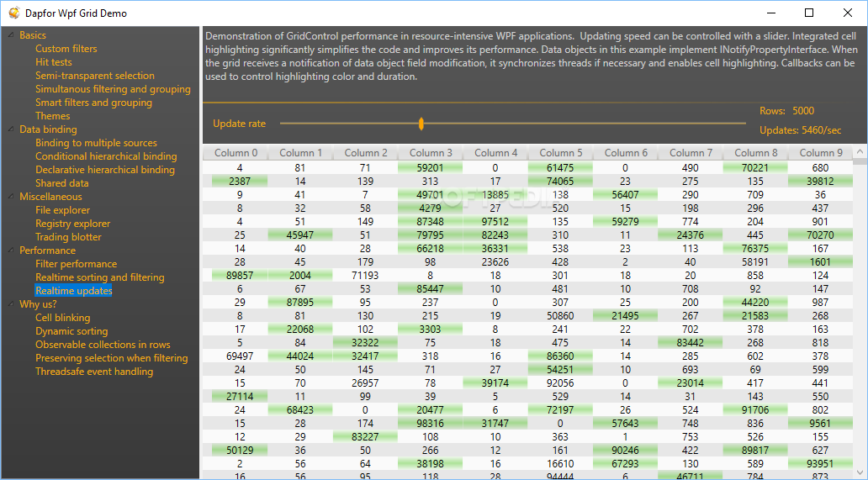Screen dimensions: 868x480
Task: Select the cell containing 74065
Action: tap(560, 181)
